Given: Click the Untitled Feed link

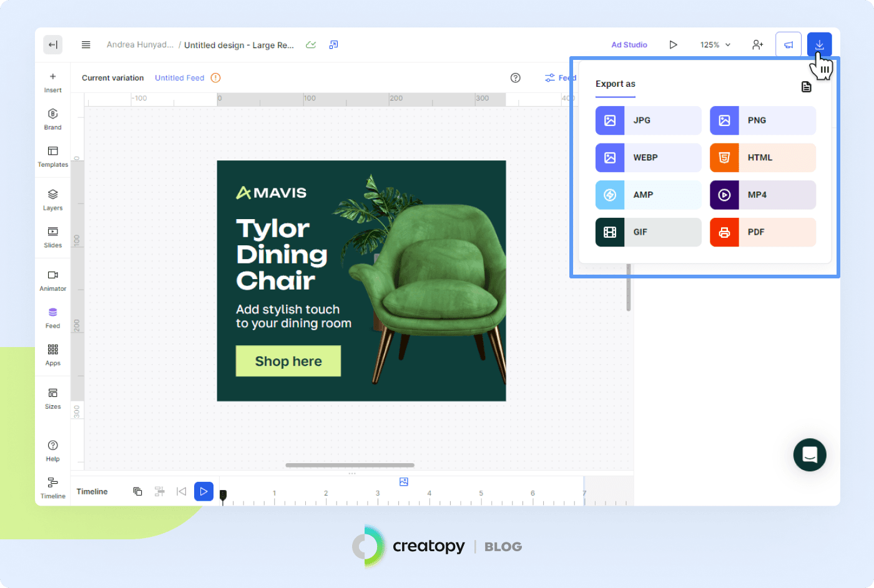Looking at the screenshot, I should 179,78.
